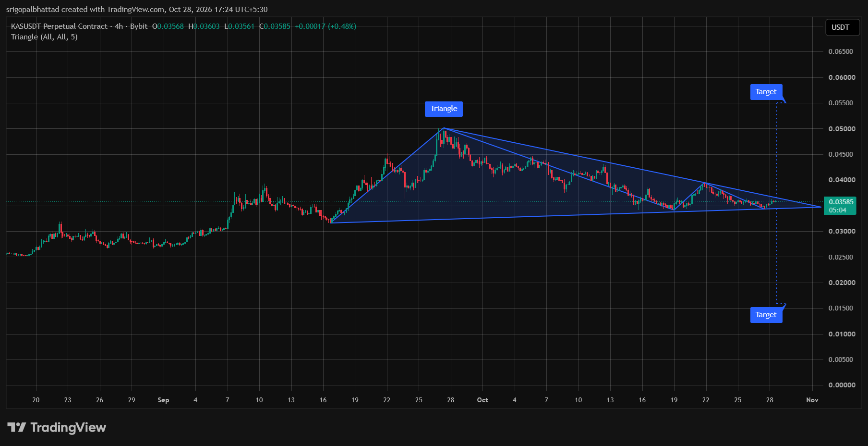Click the 0.01500 price axis label
This screenshot has height=446, width=868.
point(841,308)
